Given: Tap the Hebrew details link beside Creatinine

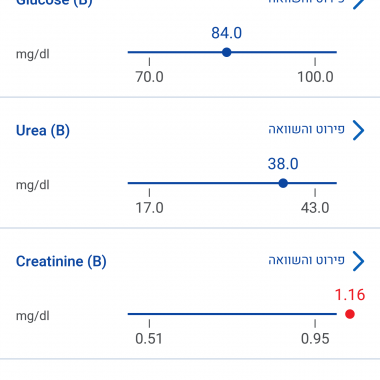Looking at the screenshot, I should click(x=307, y=260).
